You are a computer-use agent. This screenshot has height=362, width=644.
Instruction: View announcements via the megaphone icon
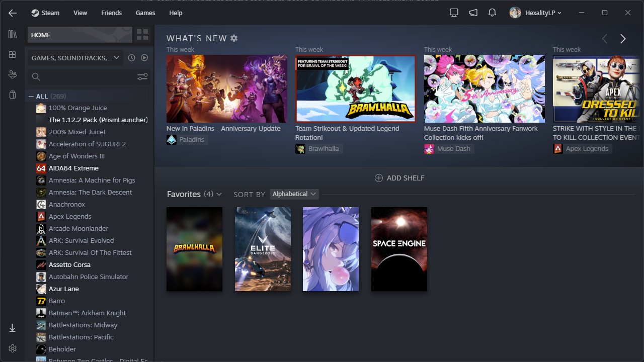pyautogui.click(x=472, y=13)
